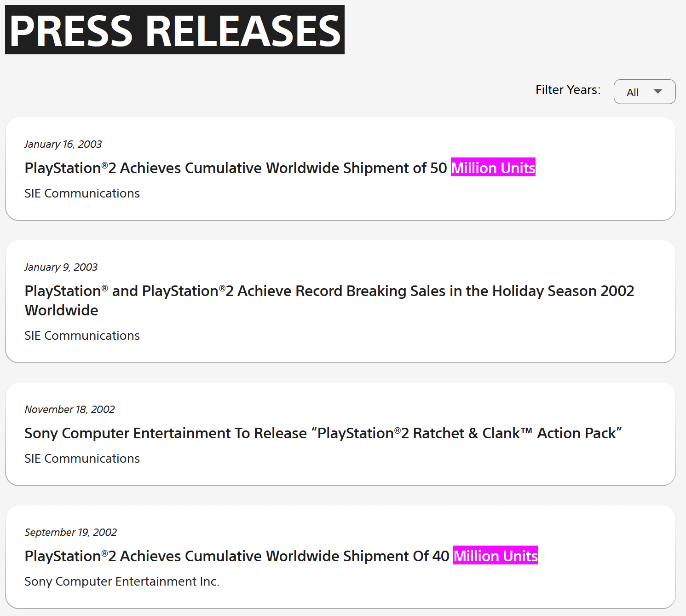Viewport: 686px width, 616px height.
Task: Click the PRESS RELEASES heading
Action: [x=175, y=30]
